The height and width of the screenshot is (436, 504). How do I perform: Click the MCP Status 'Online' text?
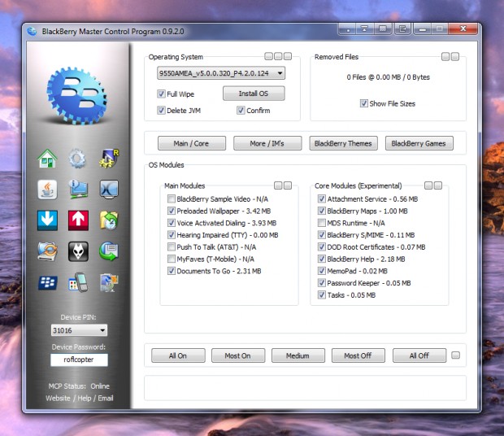click(100, 386)
